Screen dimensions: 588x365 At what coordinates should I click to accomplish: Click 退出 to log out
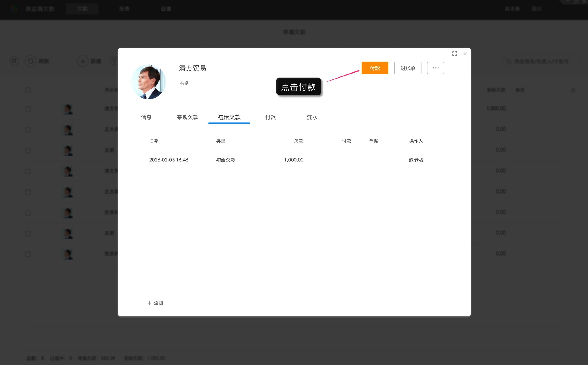coord(537,9)
